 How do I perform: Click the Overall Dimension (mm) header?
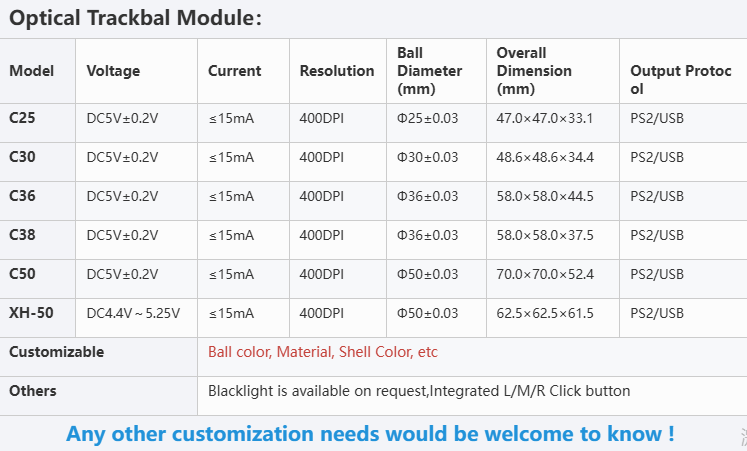534,71
